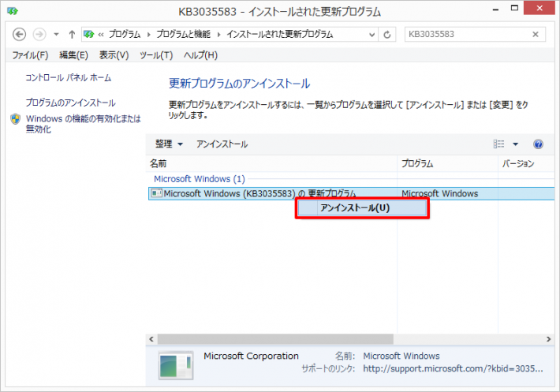The width and height of the screenshot is (560, 392).
Task: Sort by プログラム column header
Action: point(447,163)
